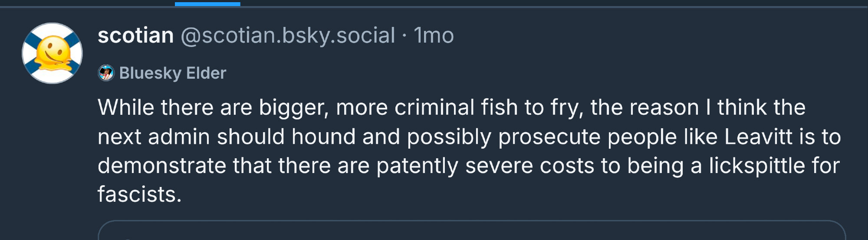
Task: Open the "Bluesky Elder" label text
Action: pos(172,73)
